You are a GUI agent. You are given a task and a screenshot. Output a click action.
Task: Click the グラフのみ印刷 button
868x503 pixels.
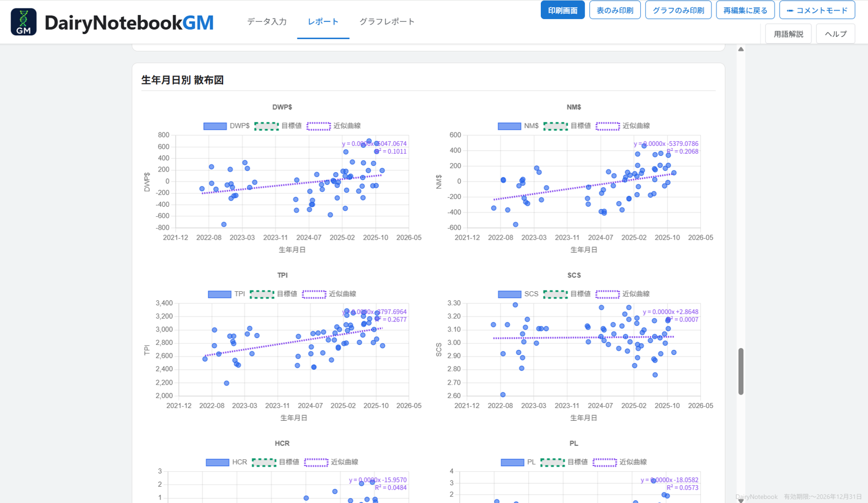[678, 10]
